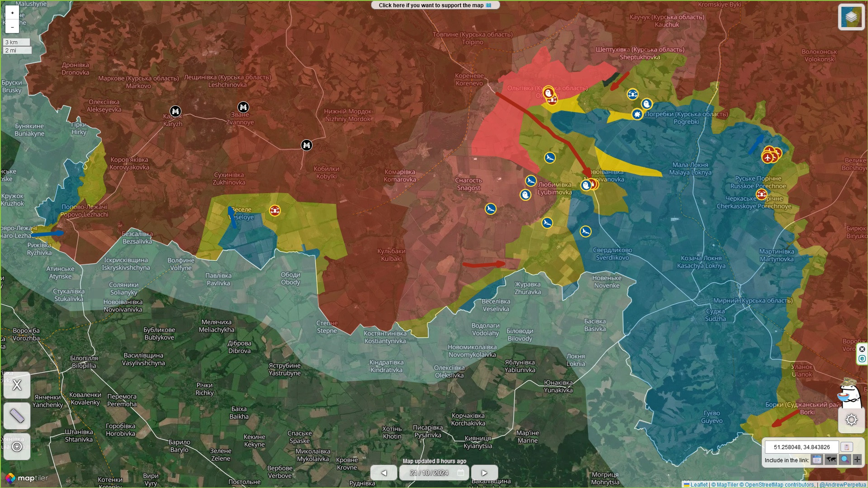Toggle including map layer in link
868x488 pixels.
tap(830, 460)
